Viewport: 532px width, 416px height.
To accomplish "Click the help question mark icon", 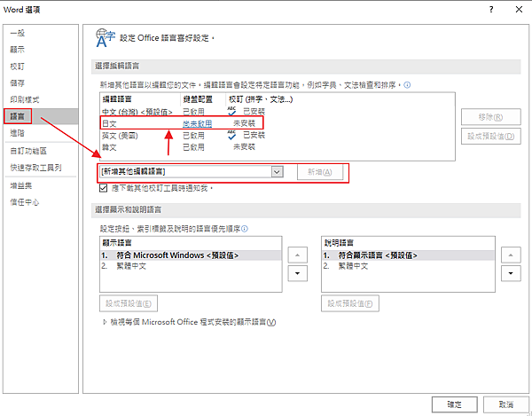I will [x=491, y=10].
